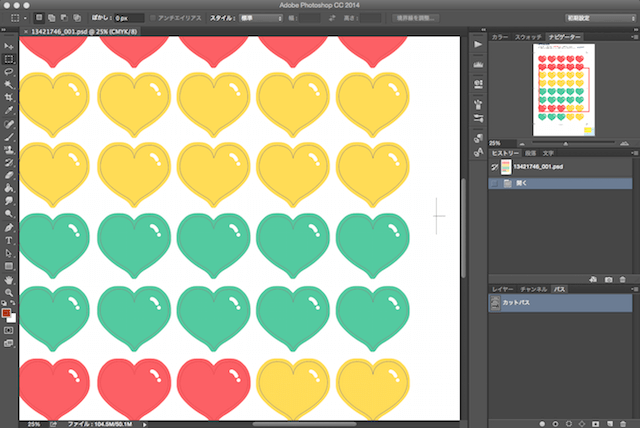Switch to the Color (カラー) tab

click(500, 37)
